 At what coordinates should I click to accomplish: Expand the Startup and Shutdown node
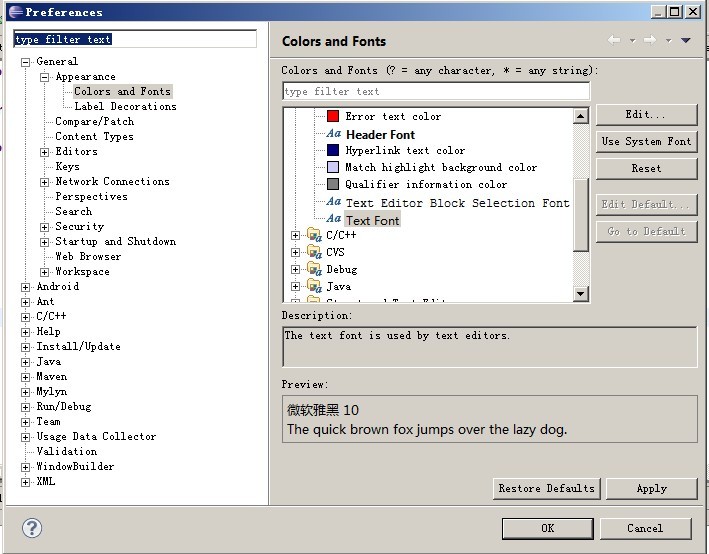pos(44,242)
